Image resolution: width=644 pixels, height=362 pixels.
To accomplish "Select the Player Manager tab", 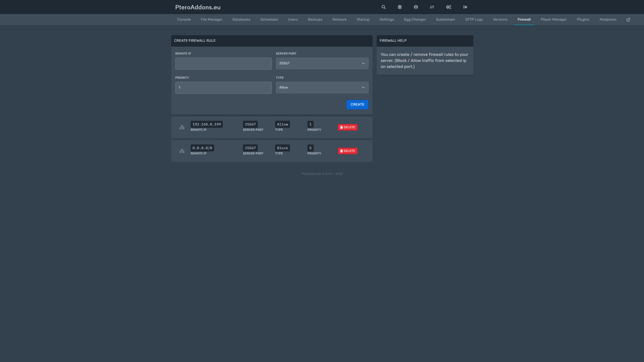I will (x=554, y=19).
